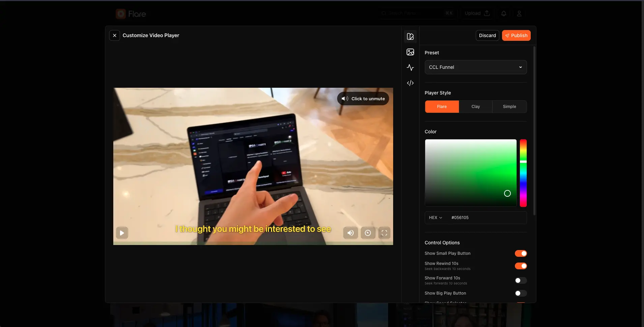Open the analytics panel in the sidebar
This screenshot has width=644, height=327.
point(410,67)
